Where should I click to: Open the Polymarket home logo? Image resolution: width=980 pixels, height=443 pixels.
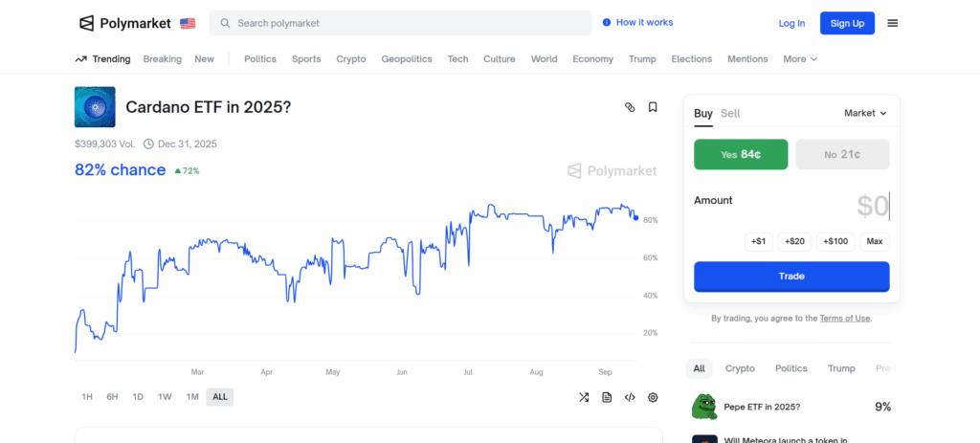coord(125,23)
